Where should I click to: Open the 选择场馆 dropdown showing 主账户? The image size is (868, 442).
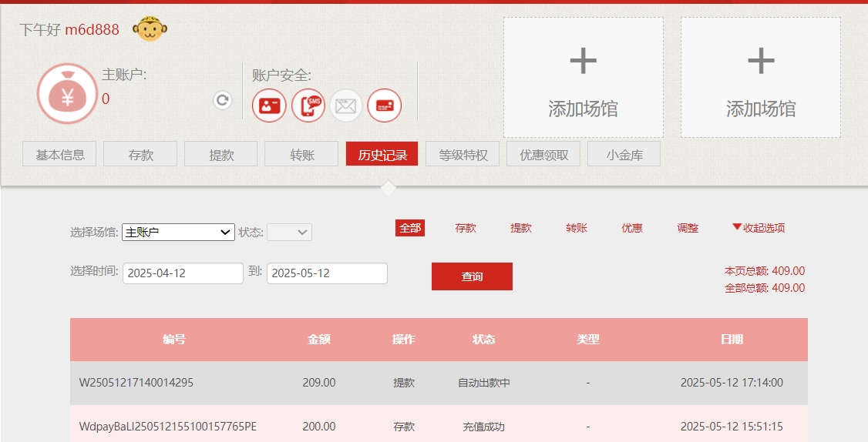(178, 232)
